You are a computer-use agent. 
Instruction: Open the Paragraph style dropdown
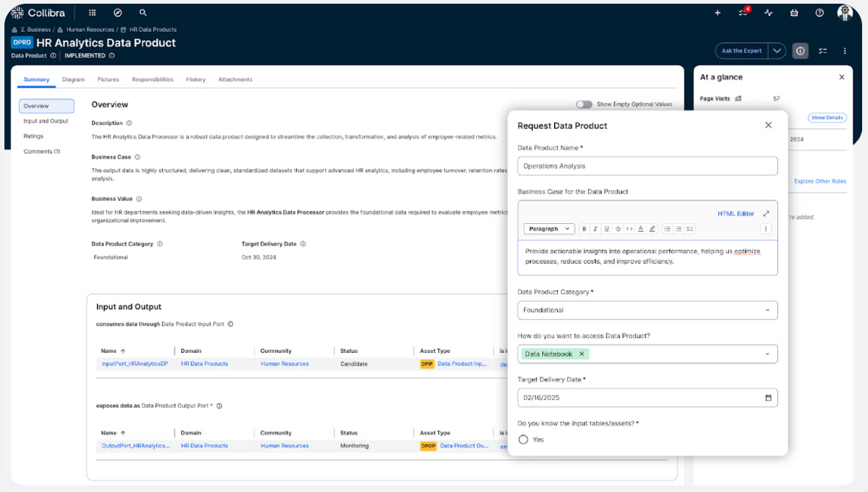549,229
